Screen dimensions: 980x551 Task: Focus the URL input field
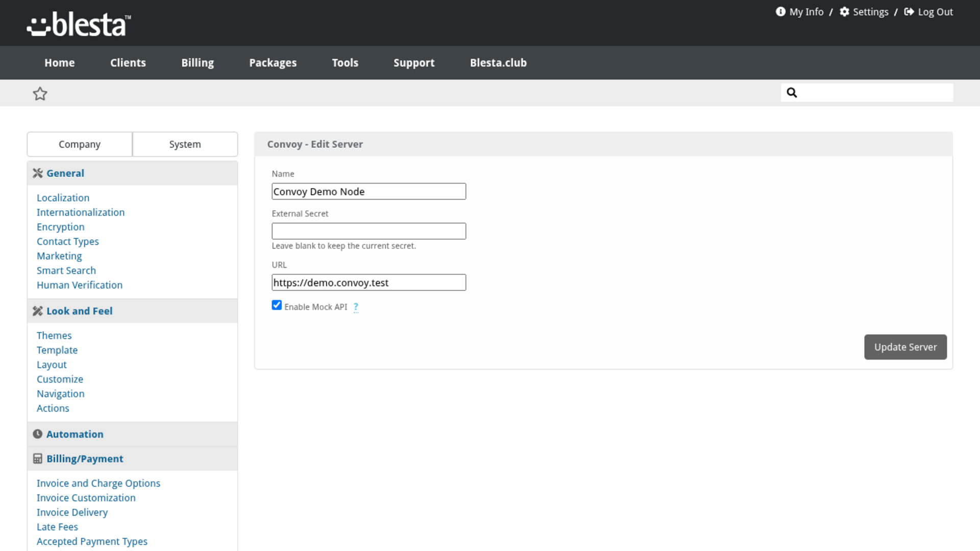[369, 283]
